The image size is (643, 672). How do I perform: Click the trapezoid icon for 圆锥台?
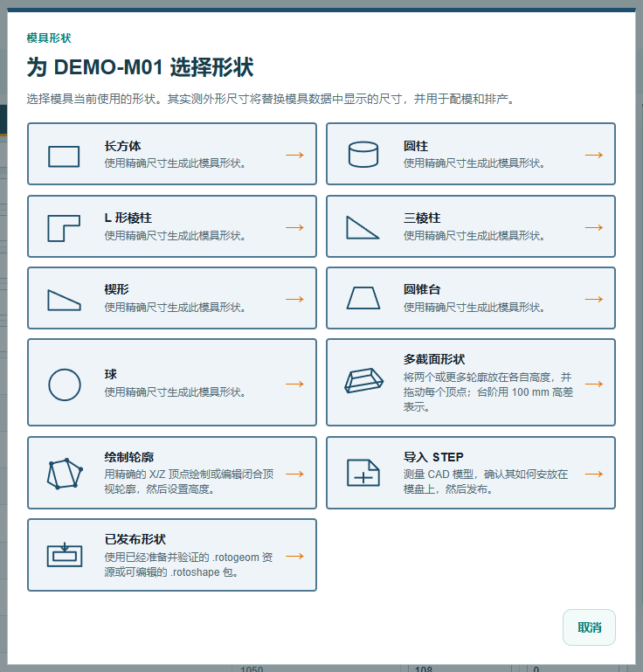coord(363,298)
